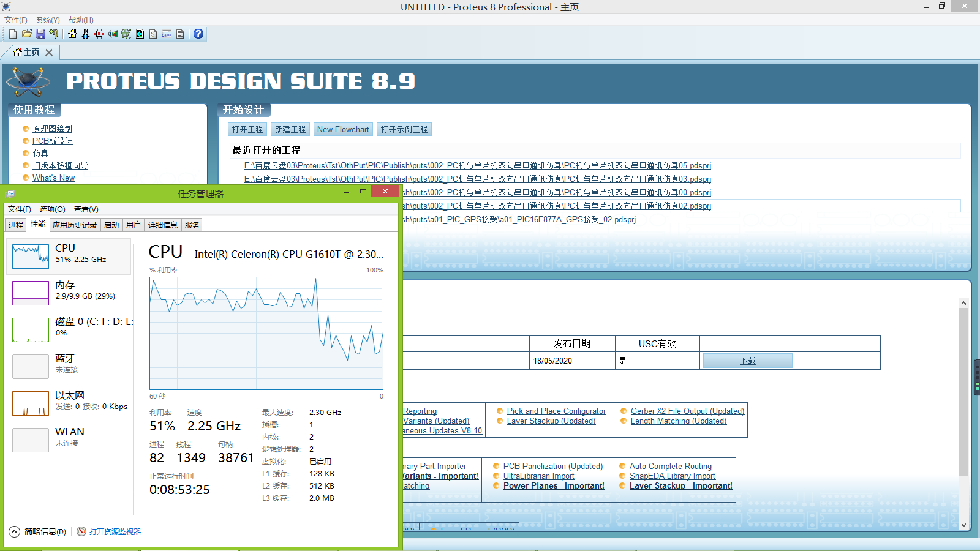The image size is (980, 551).
Task: Open Gerber X2 File Output (Updated) link
Action: 687,411
